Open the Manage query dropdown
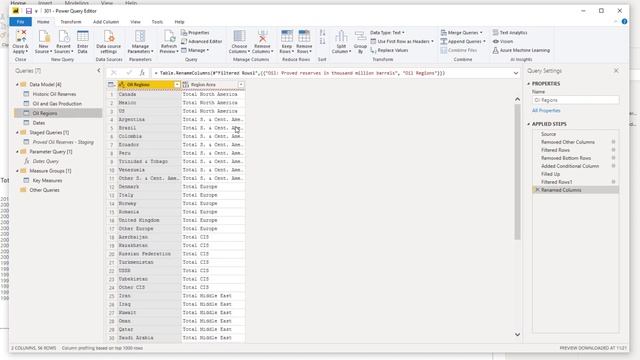This screenshot has width=640, height=360. tap(195, 50)
